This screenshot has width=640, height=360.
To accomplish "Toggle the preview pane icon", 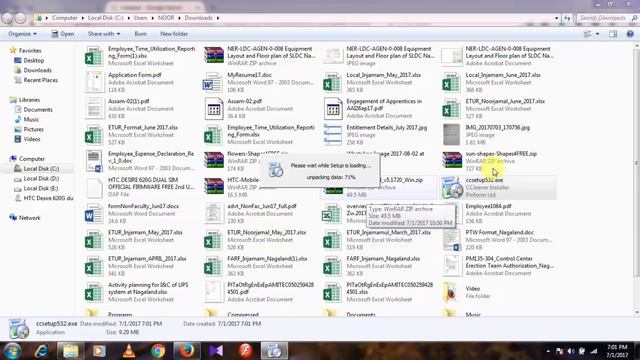I will (613, 34).
